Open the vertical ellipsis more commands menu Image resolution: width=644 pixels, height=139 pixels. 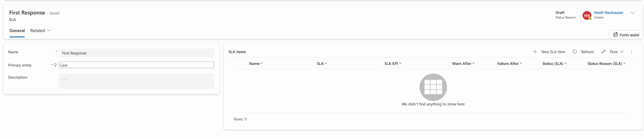tap(631, 52)
